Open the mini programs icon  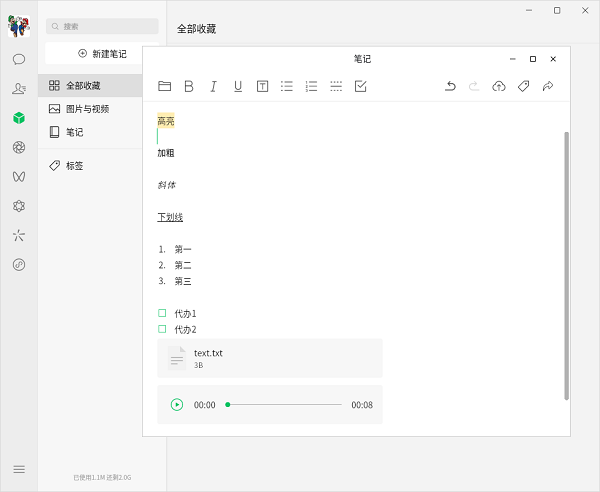coord(19,264)
